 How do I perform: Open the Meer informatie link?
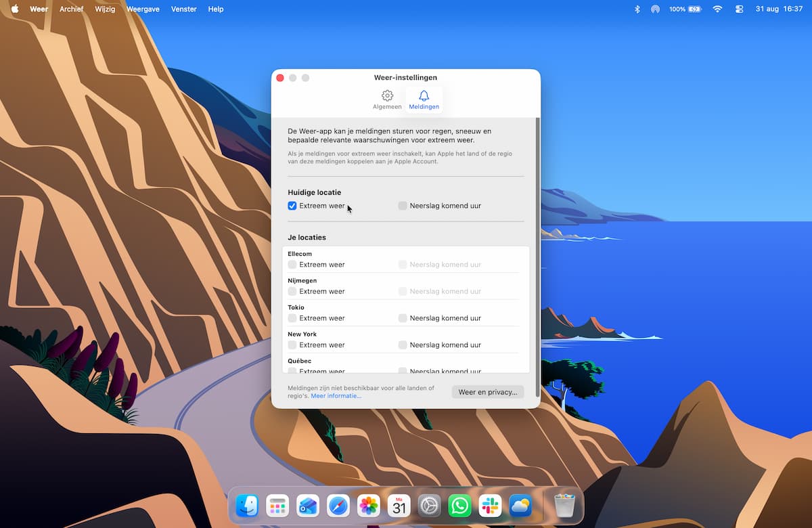tap(336, 396)
